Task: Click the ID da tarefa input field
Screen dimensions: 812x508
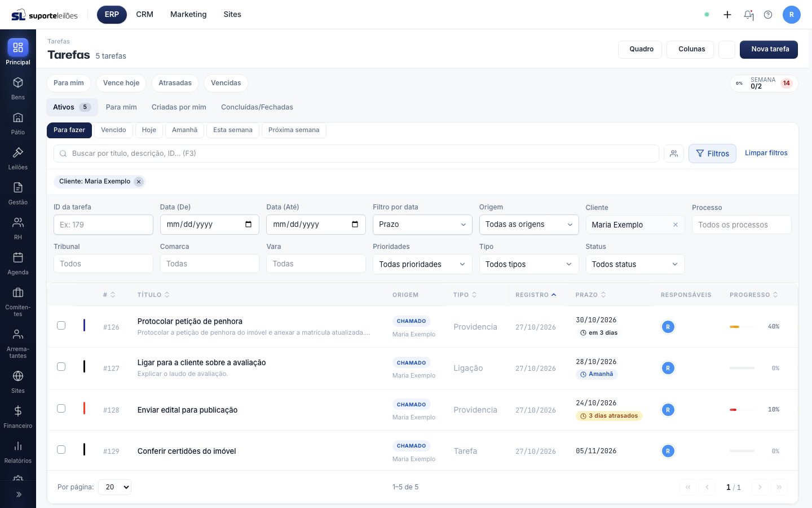Action: (x=103, y=225)
